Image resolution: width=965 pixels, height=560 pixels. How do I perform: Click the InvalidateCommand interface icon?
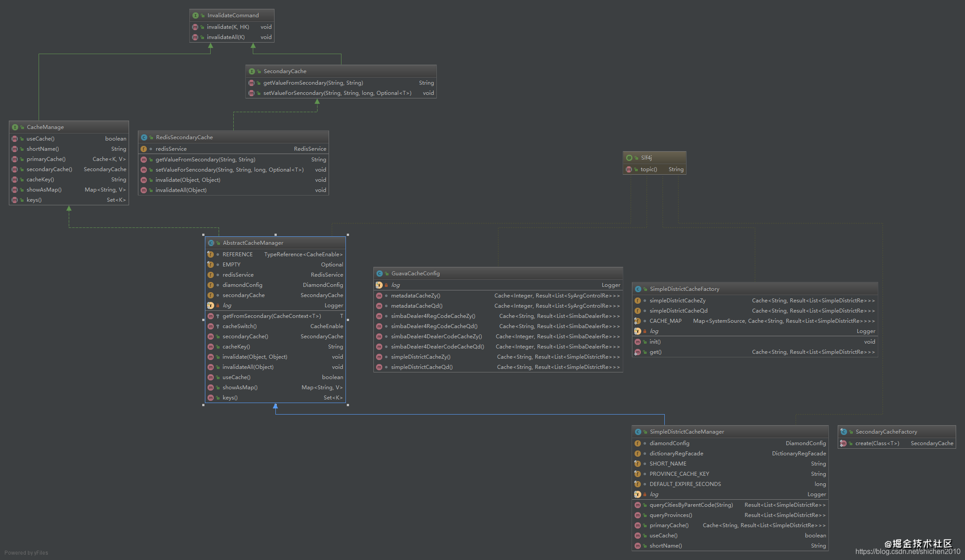point(196,16)
